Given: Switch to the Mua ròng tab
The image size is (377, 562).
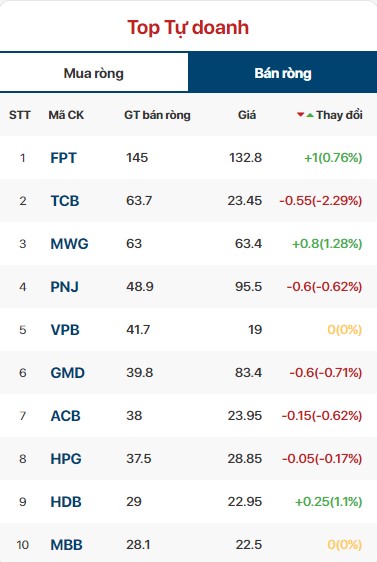Looking at the screenshot, I should pos(94,73).
